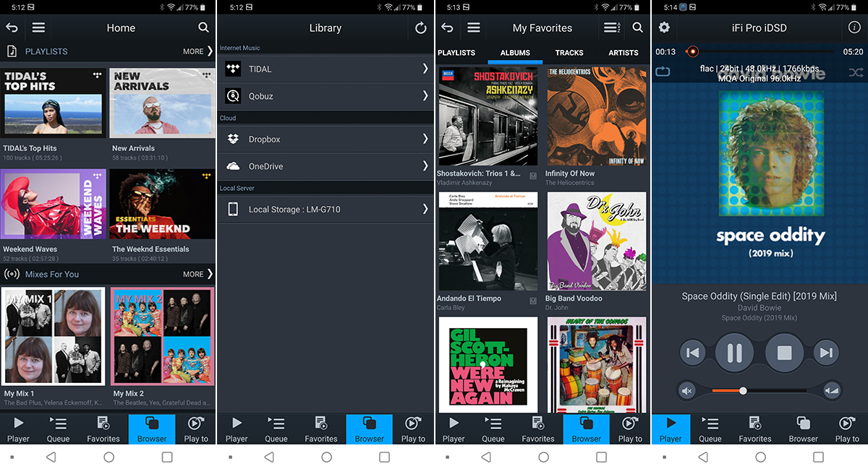Tap Play to on the Home screen bottom bar
Image resolution: width=868 pixels, height=469 pixels.
196,429
